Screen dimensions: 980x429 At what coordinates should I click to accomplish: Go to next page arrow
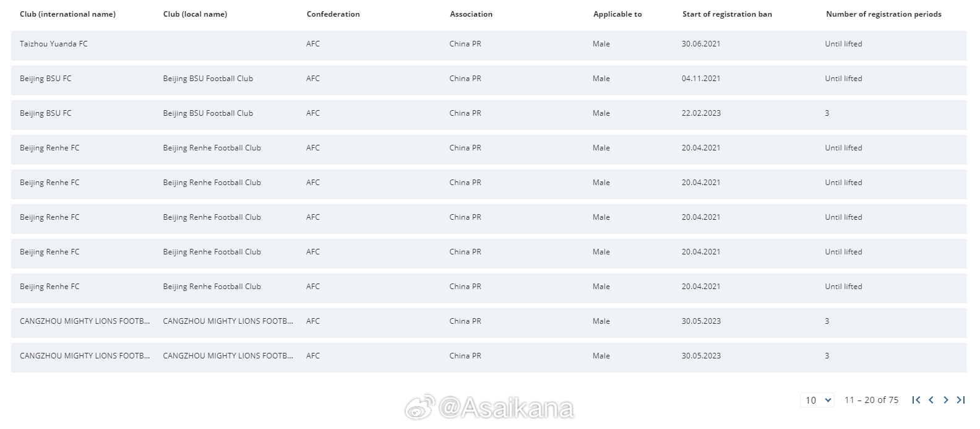tap(946, 400)
